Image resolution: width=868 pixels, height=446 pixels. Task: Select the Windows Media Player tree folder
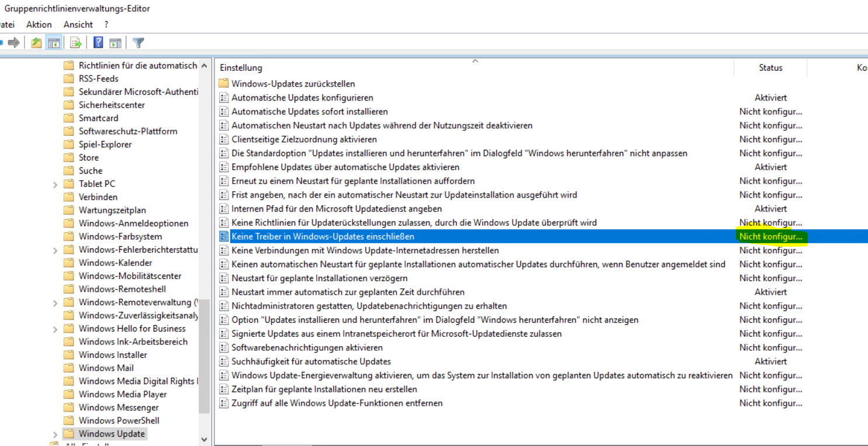pyautogui.click(x=123, y=394)
